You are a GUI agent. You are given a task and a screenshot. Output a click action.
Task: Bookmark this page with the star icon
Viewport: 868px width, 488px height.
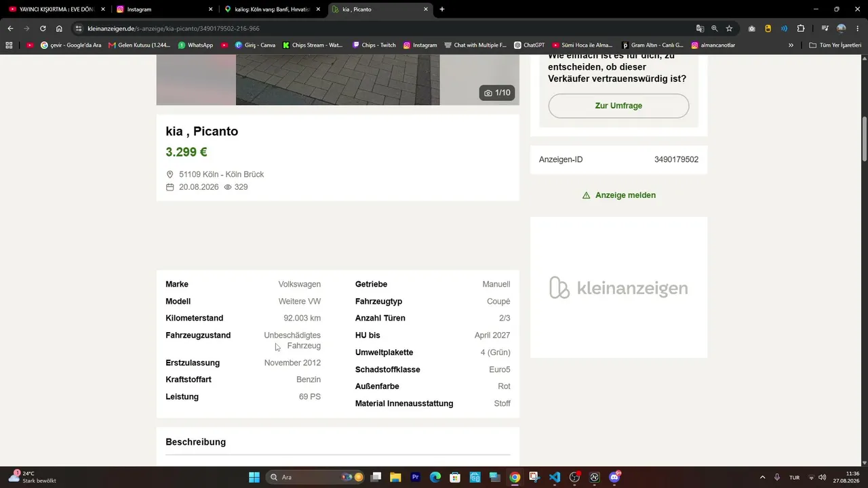tap(729, 28)
